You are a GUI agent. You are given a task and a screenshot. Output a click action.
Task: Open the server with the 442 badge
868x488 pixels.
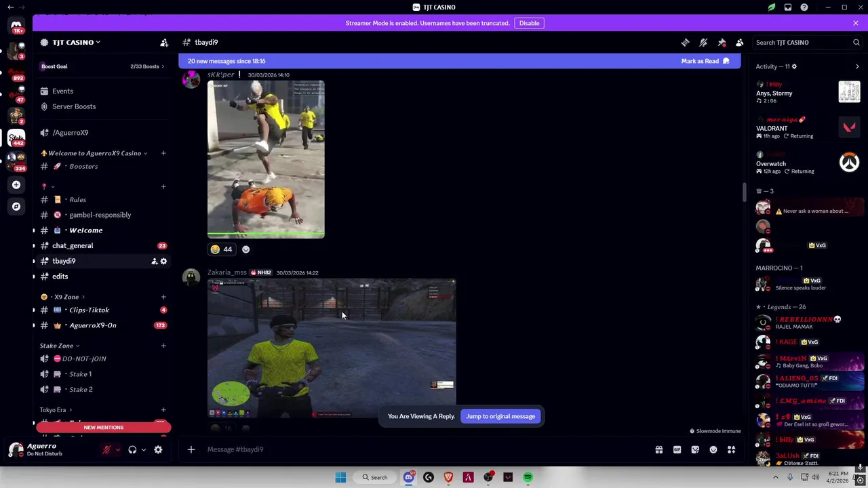[x=16, y=138]
